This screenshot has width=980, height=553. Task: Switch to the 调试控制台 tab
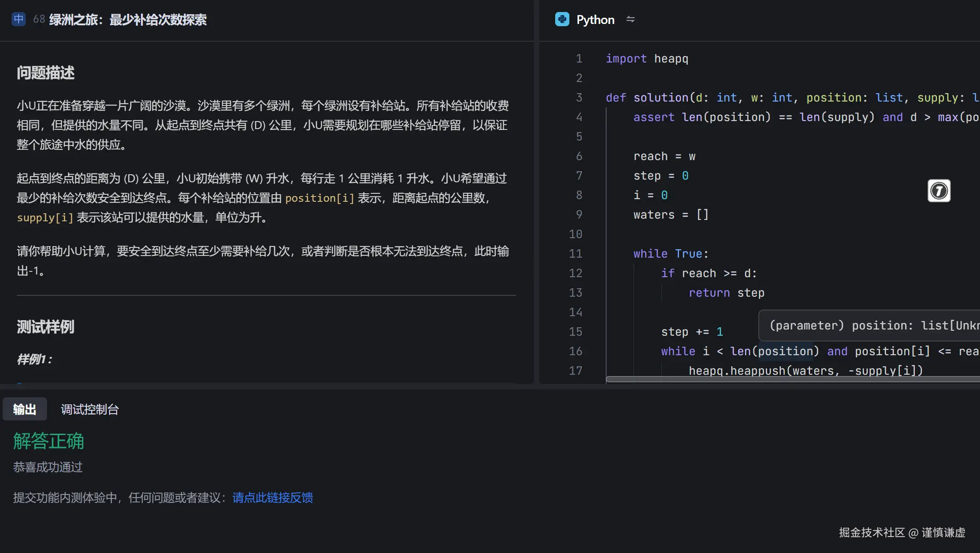(x=90, y=409)
